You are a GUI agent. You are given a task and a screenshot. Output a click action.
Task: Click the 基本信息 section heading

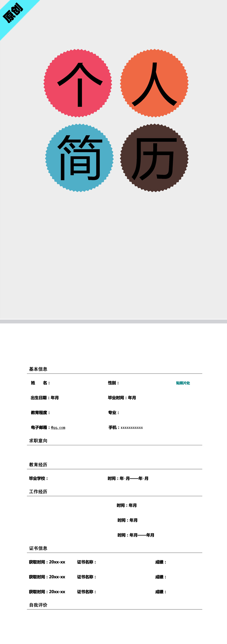38,369
